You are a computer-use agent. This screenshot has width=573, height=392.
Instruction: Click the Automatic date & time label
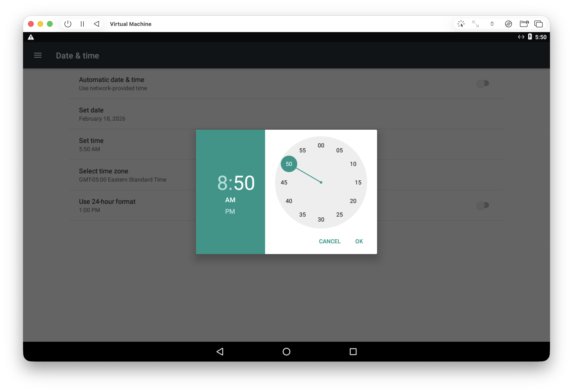tap(111, 80)
